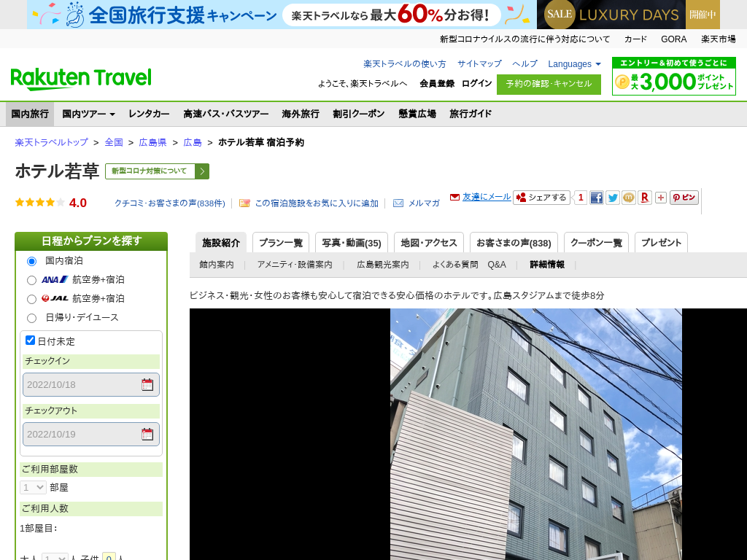Open 楽天トラベルの使い方 link
This screenshot has height=560, width=747.
pos(405,64)
